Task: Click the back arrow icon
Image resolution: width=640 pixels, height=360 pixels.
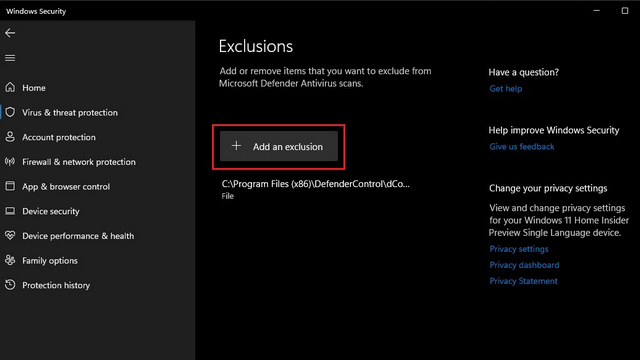Action: point(10,33)
